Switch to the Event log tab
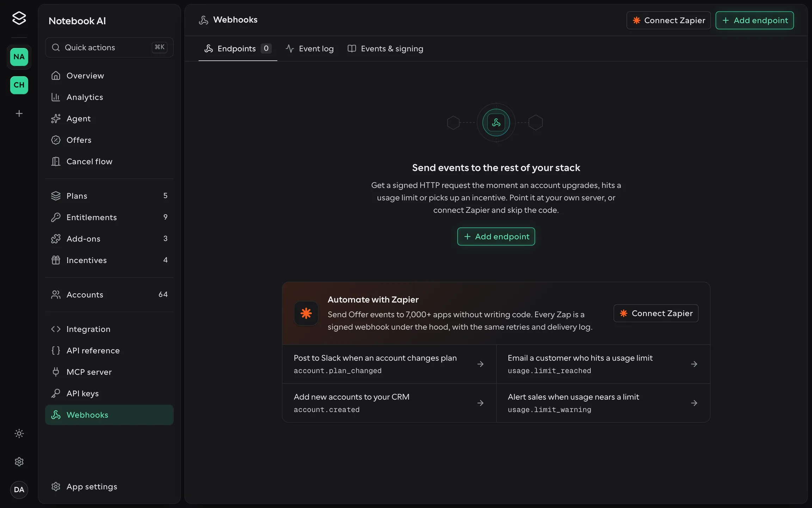The image size is (812, 508). [309, 49]
